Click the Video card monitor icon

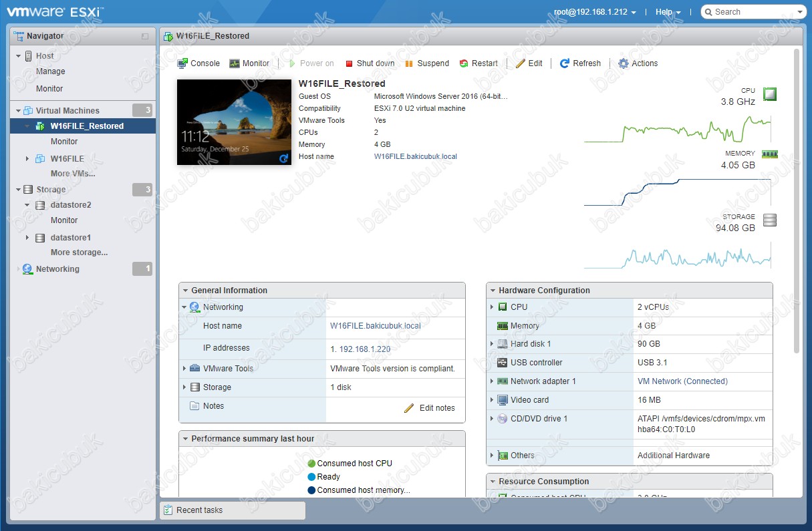click(x=503, y=400)
